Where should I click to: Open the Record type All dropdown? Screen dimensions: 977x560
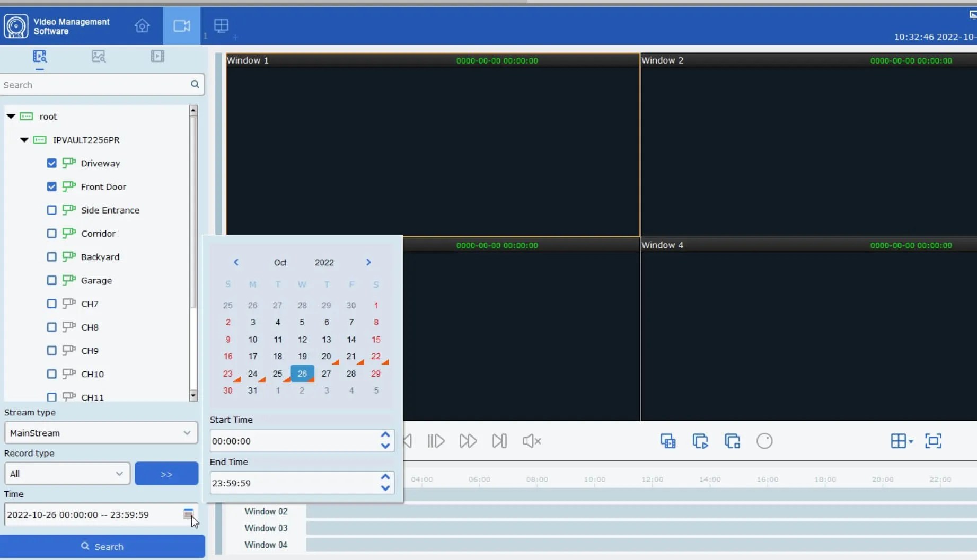(x=67, y=474)
